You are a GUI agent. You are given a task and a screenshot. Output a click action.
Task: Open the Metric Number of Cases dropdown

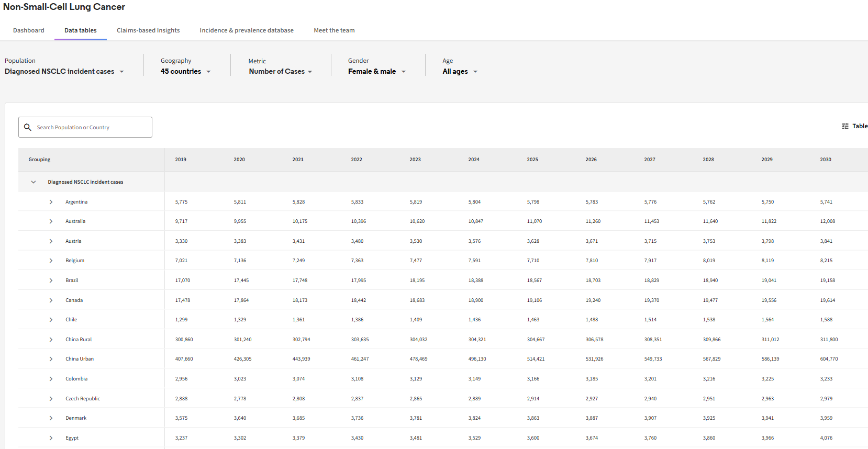(280, 72)
